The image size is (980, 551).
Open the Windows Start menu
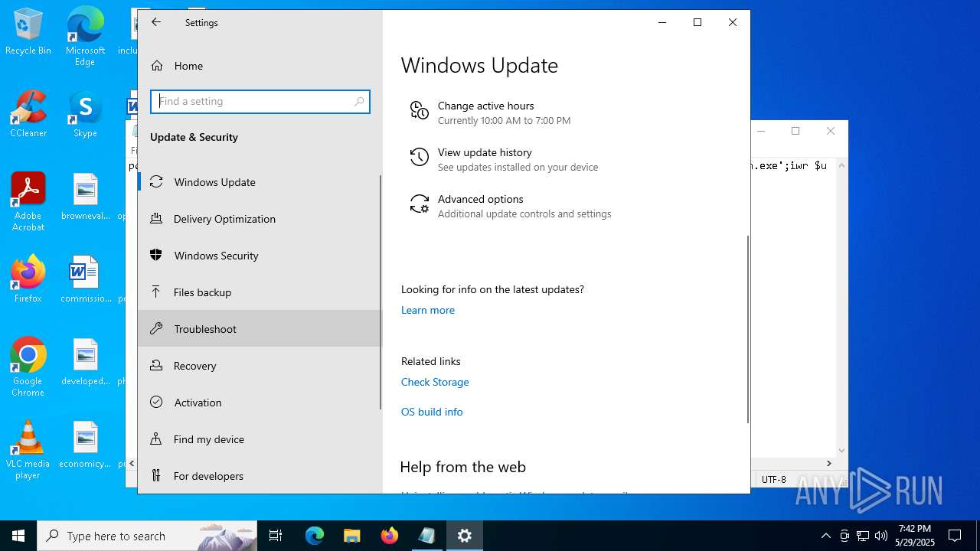tap(18, 536)
